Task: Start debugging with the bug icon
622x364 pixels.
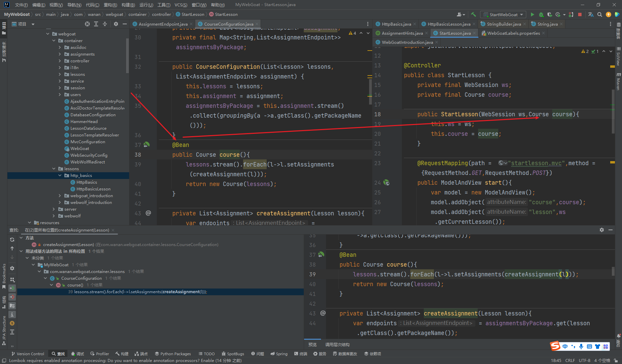Action: [541, 14]
